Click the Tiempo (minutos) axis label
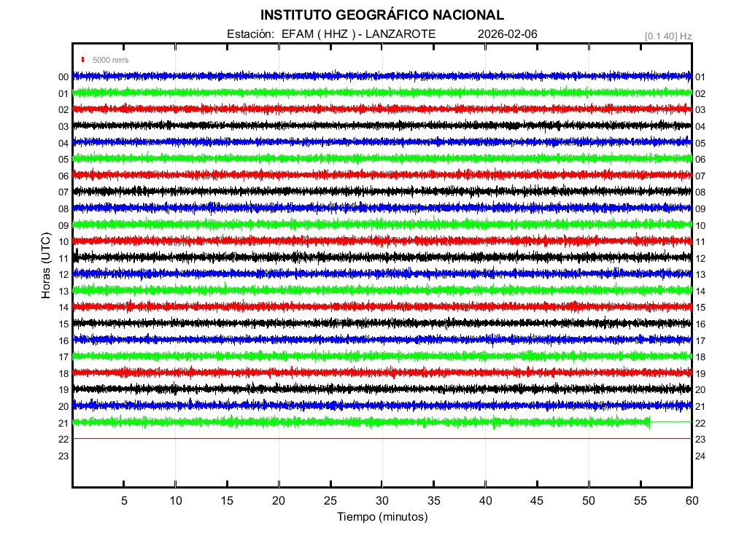747x560 pixels. tap(382, 517)
